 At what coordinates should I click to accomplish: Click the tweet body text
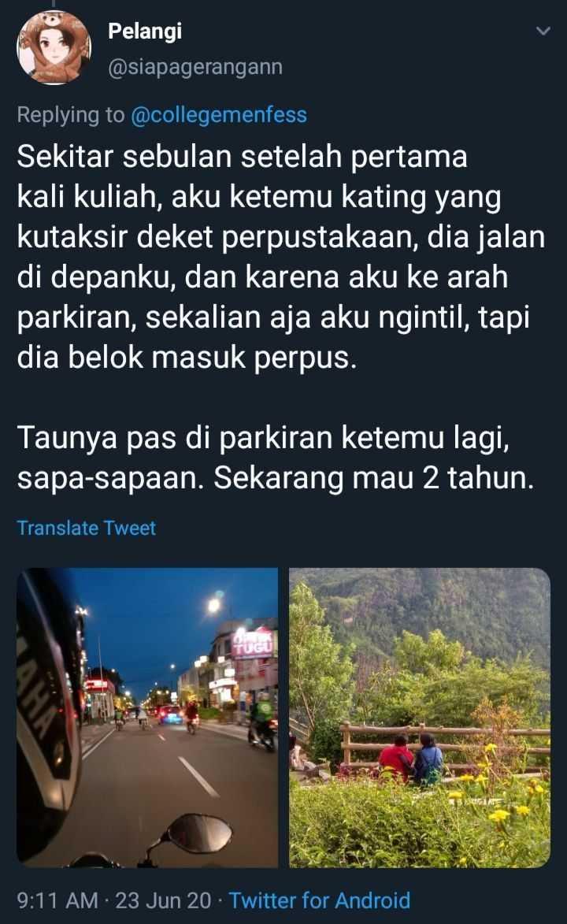[281, 317]
